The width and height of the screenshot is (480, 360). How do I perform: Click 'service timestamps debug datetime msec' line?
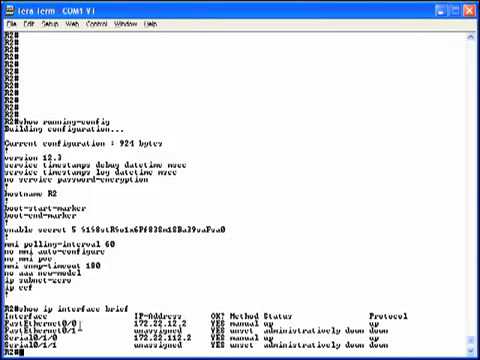click(x=95, y=165)
